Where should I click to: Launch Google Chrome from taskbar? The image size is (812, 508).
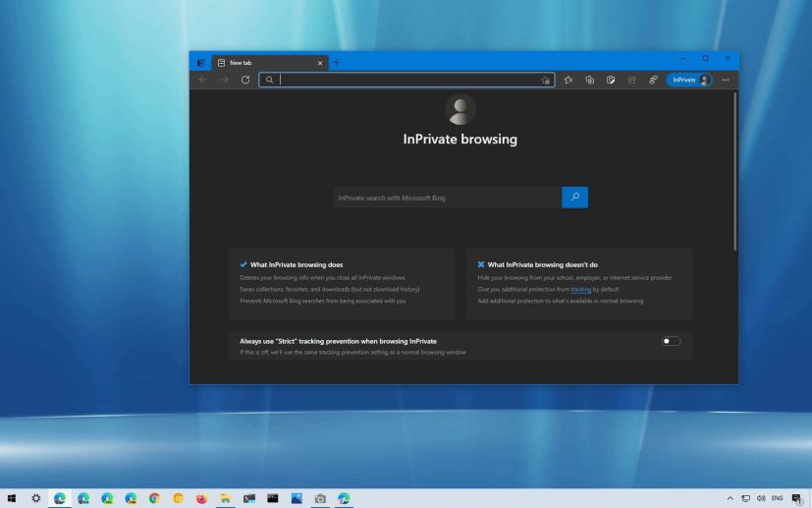[x=154, y=498]
